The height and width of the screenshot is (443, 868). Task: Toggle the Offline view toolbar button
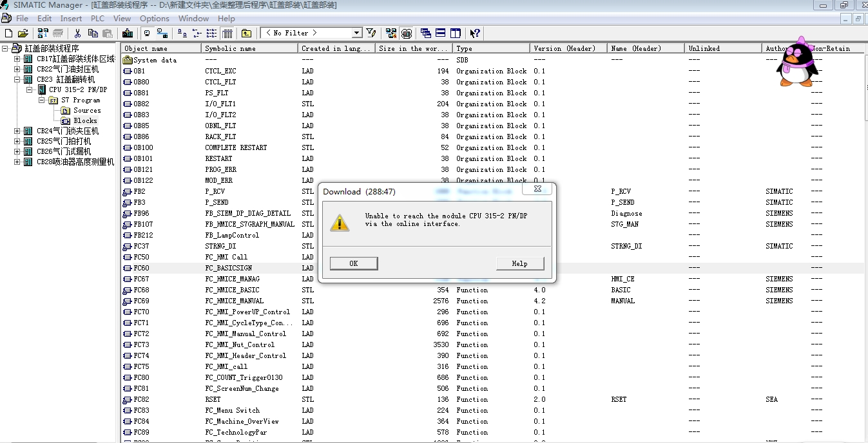point(147,33)
